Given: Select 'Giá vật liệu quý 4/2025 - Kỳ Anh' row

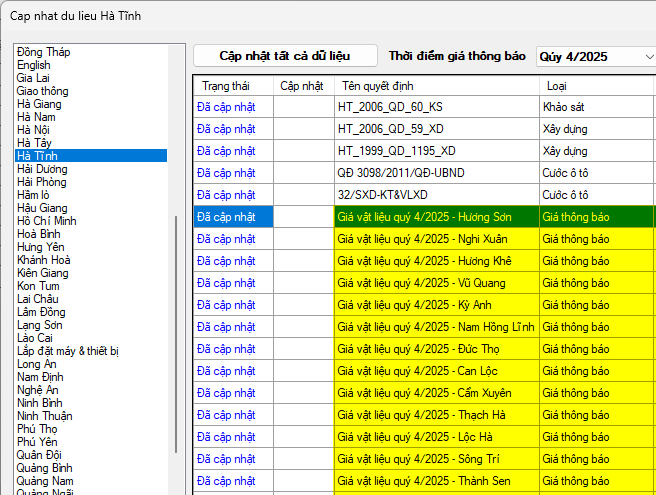Looking at the screenshot, I should (x=435, y=305).
